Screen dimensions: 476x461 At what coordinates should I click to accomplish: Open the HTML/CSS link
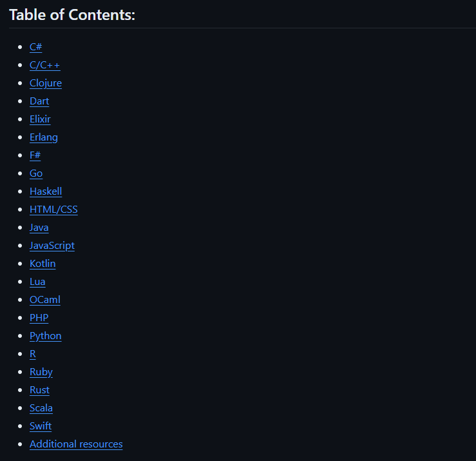click(x=53, y=210)
